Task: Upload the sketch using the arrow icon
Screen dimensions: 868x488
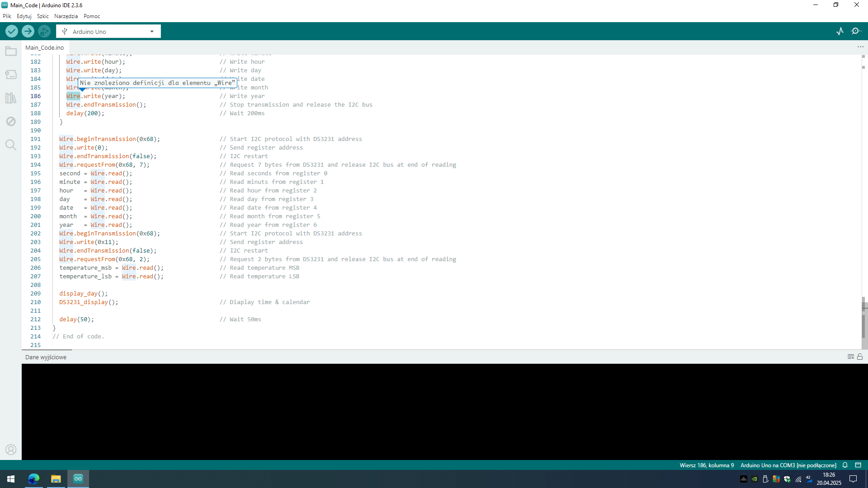Action: click(x=28, y=31)
